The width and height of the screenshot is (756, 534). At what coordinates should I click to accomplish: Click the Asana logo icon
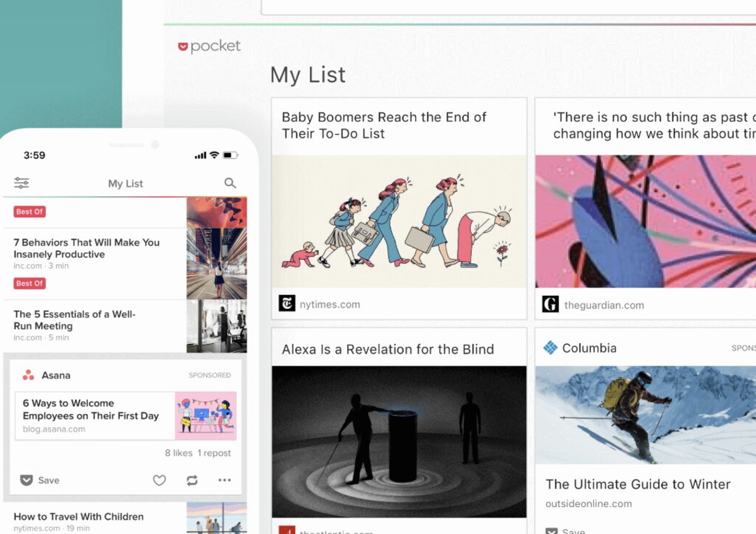coord(28,375)
